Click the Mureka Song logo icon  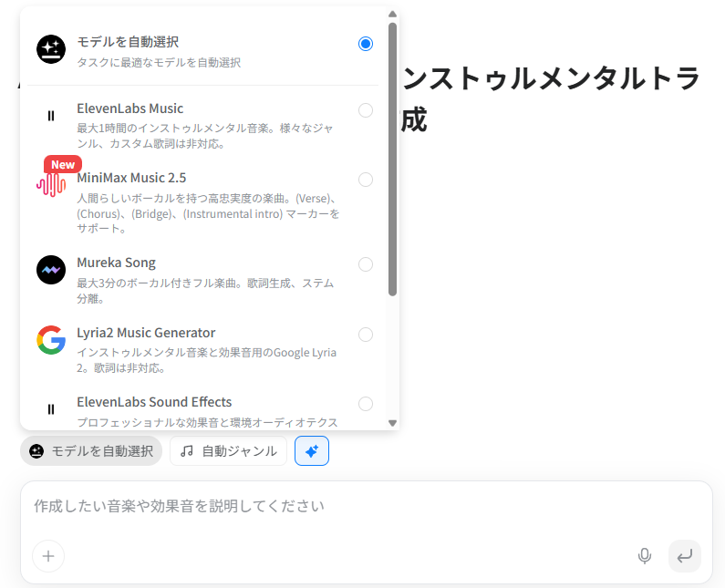click(51, 270)
